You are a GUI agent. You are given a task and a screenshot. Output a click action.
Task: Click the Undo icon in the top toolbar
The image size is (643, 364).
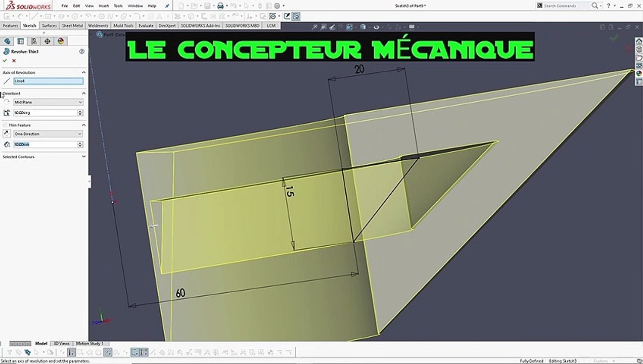pos(234,6)
